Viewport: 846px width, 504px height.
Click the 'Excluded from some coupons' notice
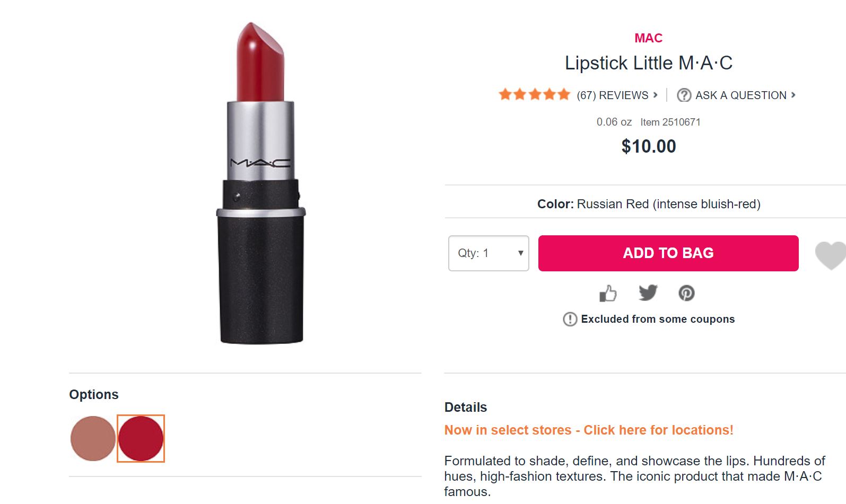pyautogui.click(x=658, y=319)
